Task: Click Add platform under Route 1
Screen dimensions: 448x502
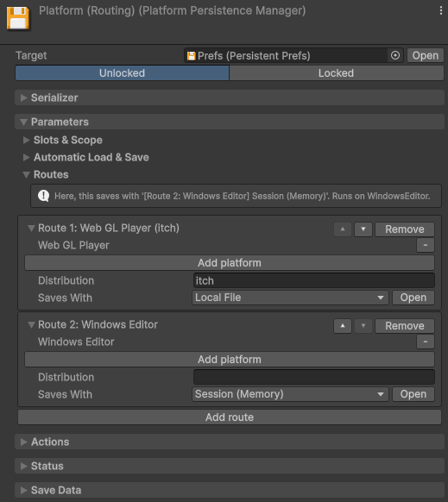Action: [x=230, y=263]
